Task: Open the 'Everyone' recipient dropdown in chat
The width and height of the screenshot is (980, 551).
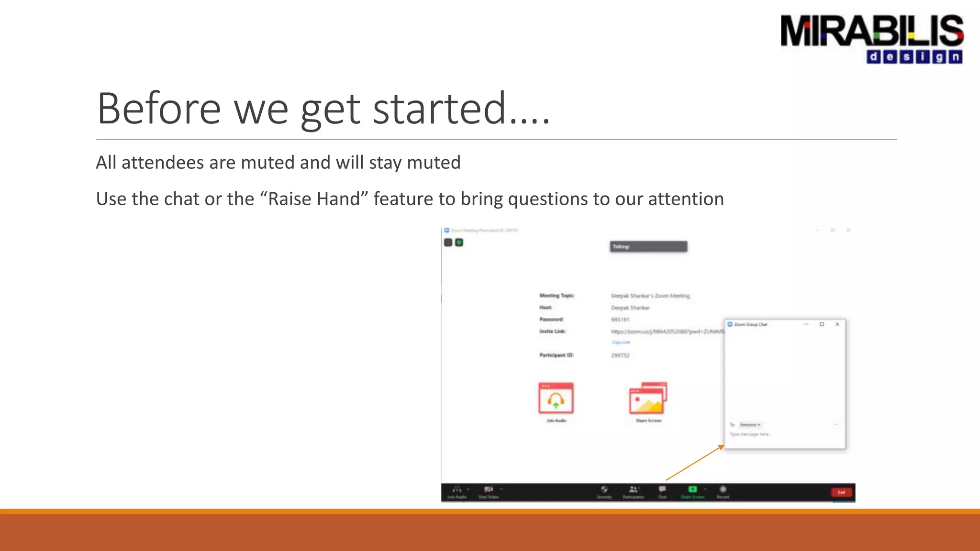Action: click(x=750, y=425)
